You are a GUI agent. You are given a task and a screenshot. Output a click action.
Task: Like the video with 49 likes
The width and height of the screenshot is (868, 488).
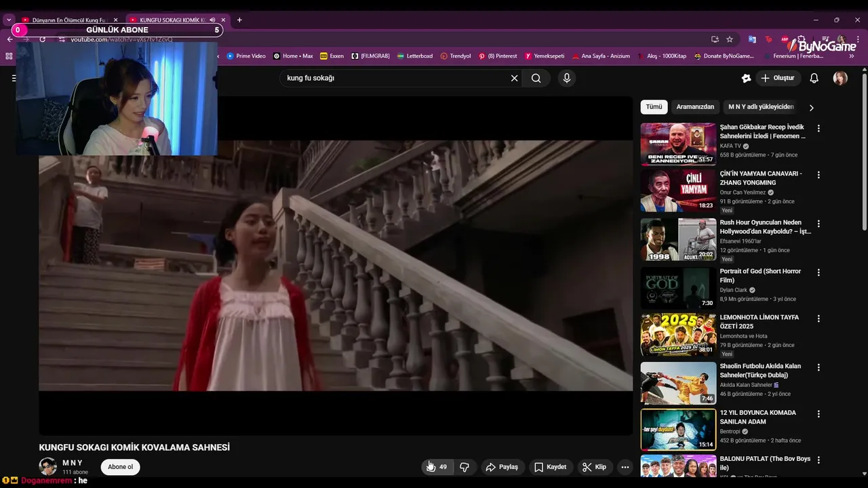[437, 467]
